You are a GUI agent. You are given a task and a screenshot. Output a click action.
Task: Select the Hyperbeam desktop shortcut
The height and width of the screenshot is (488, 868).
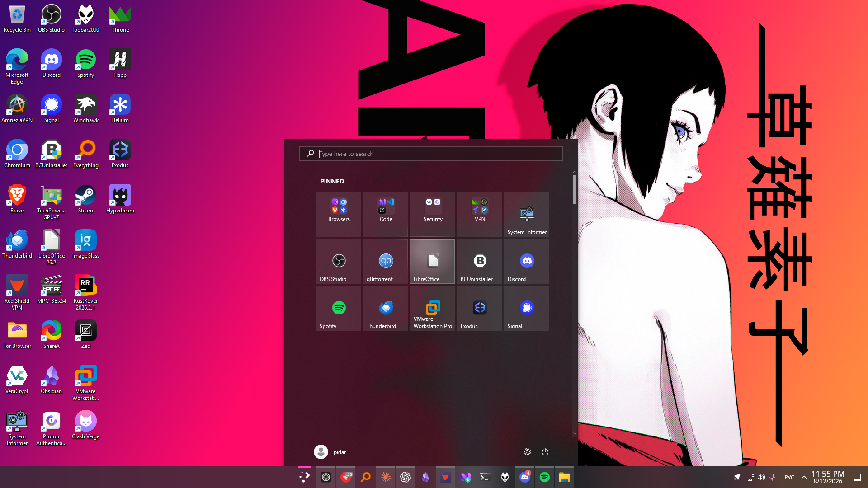pos(120,199)
